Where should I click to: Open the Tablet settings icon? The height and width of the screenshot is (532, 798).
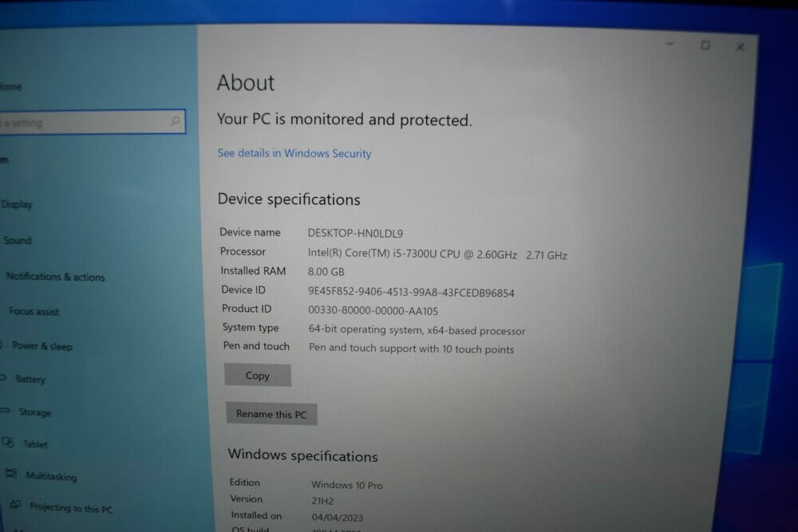pos(8,443)
